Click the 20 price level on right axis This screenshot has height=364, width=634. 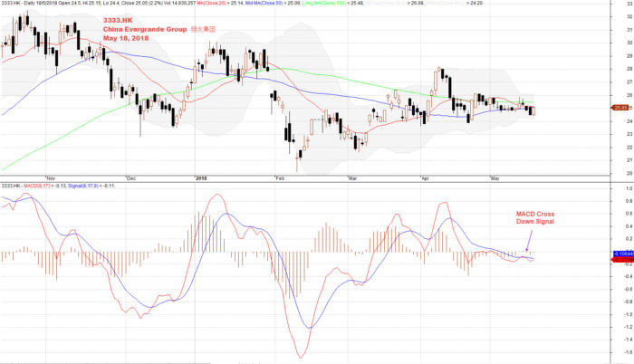[629, 174]
